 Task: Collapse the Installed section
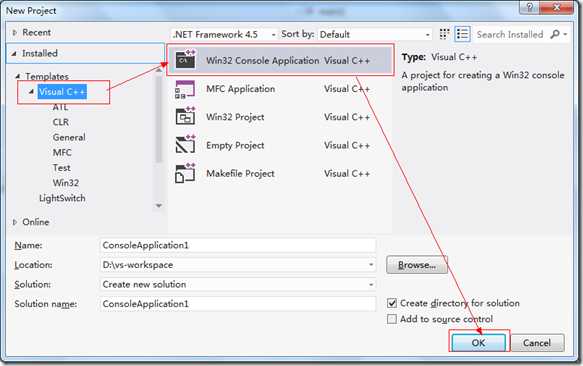pos(14,54)
